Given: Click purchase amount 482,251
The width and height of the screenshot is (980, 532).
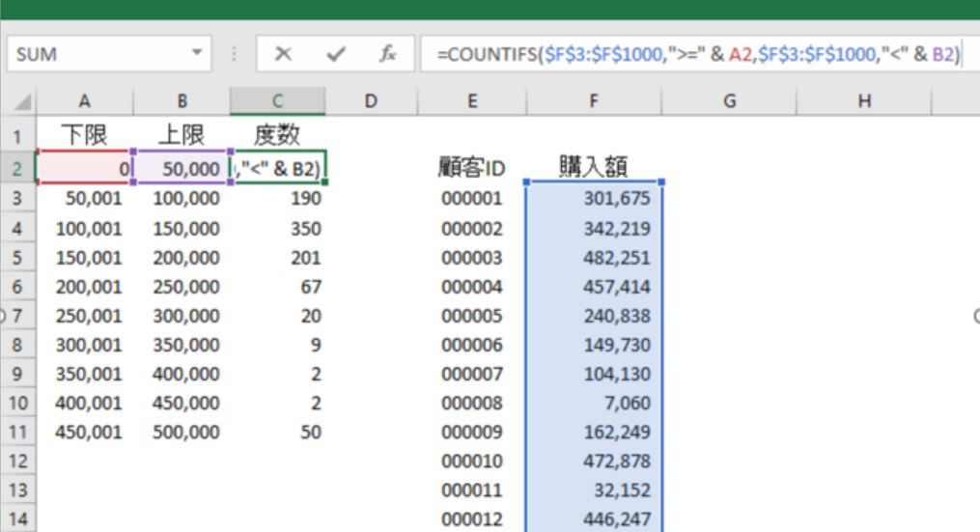Looking at the screenshot, I should (594, 258).
